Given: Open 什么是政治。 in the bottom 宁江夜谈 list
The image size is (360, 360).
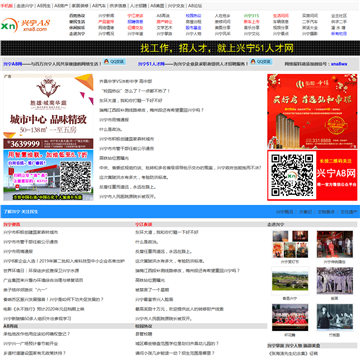Looking at the screenshot, I should coord(146,242).
